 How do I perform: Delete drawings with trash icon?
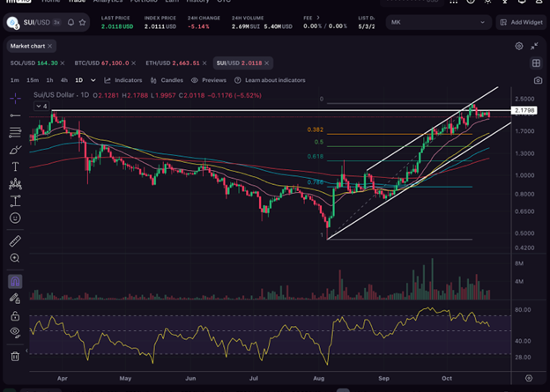pyautogui.click(x=15, y=356)
